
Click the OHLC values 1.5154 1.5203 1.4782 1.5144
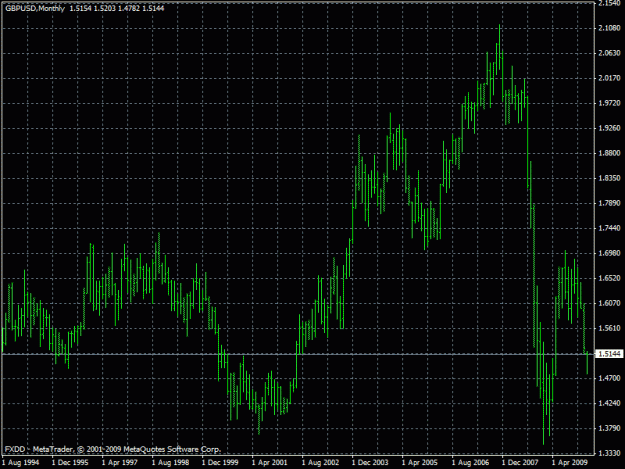click(x=117, y=8)
